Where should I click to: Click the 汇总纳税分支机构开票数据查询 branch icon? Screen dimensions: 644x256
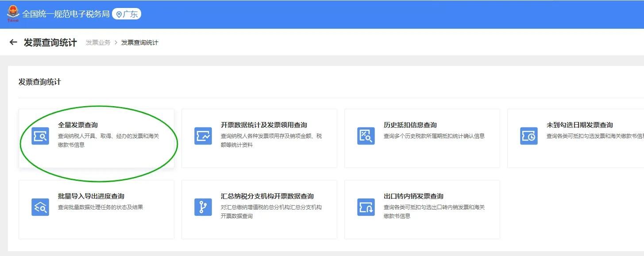tap(203, 207)
